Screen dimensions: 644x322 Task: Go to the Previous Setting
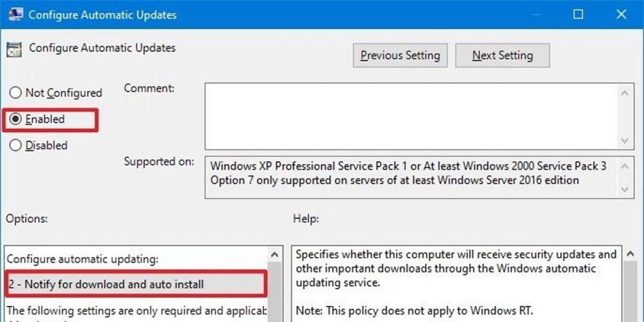point(400,55)
